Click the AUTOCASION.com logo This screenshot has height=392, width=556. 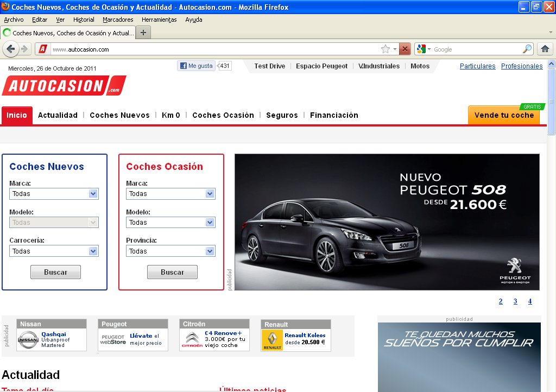64,85
